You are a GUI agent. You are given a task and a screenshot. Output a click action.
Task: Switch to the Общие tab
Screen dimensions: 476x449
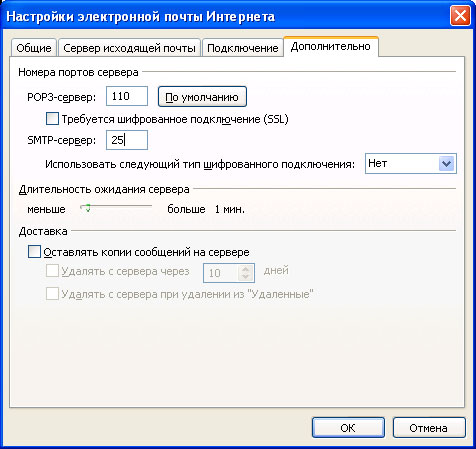[x=34, y=48]
